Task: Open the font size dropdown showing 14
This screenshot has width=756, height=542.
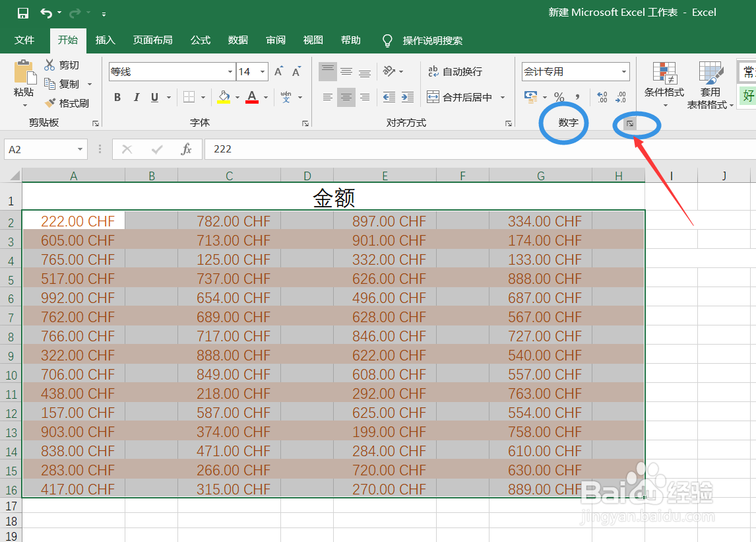Action: tap(263, 72)
